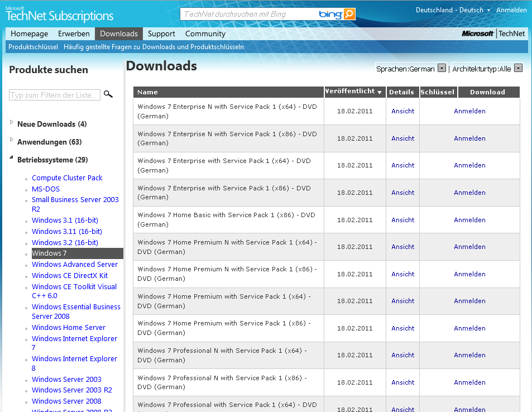
Task: Open the MS-DOS link
Action: coord(46,189)
